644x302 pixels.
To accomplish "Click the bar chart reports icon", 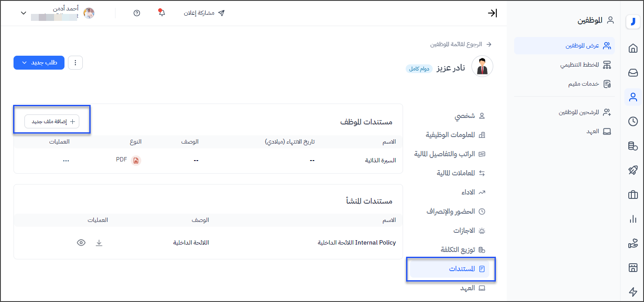I will pos(633,219).
